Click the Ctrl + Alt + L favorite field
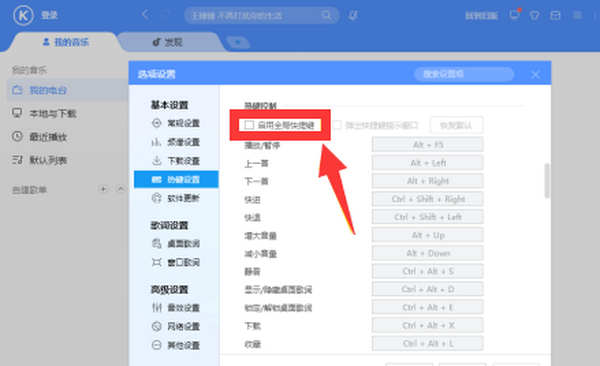Screen dimensions: 600x366 (x=427, y=343)
